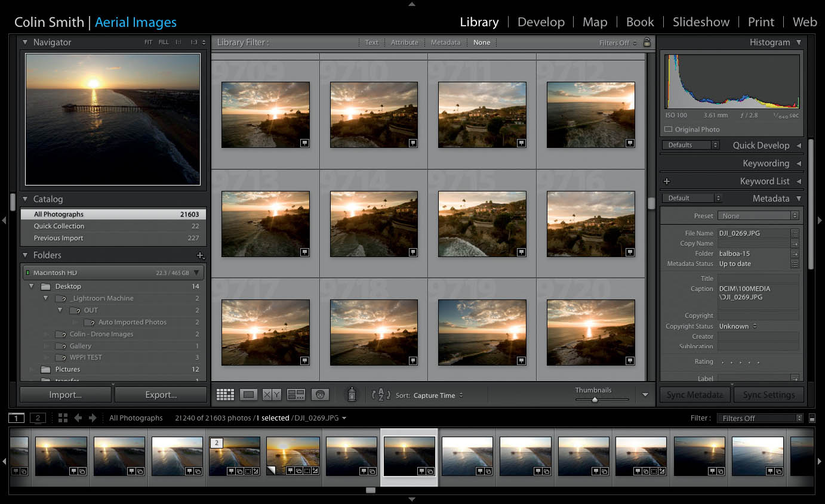Switch to the Map module
The image size is (825, 504).
[595, 22]
